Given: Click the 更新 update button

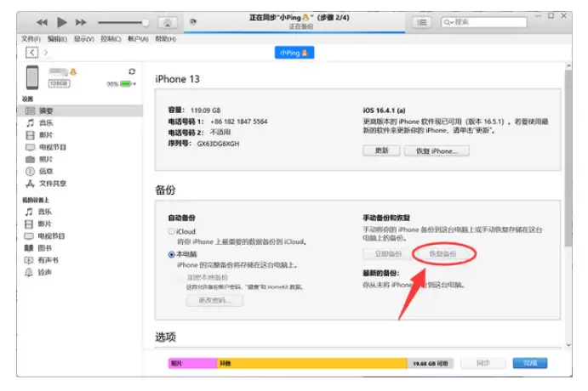Looking at the screenshot, I should pos(381,150).
